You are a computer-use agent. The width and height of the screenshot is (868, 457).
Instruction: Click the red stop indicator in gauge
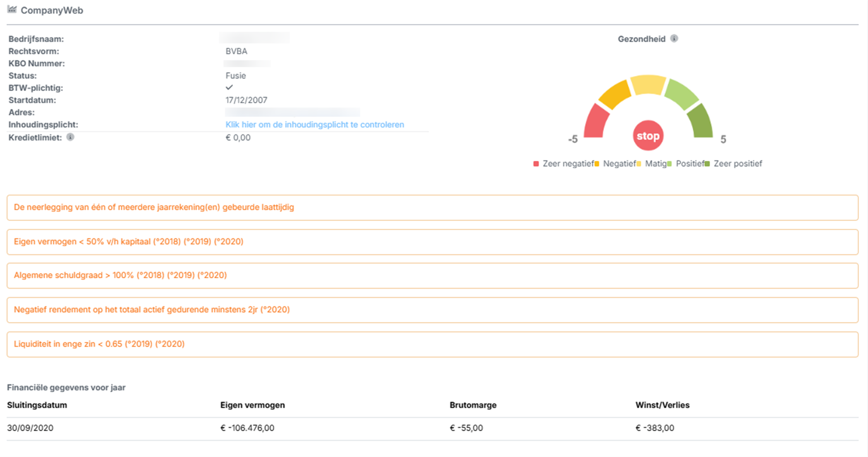(x=648, y=136)
